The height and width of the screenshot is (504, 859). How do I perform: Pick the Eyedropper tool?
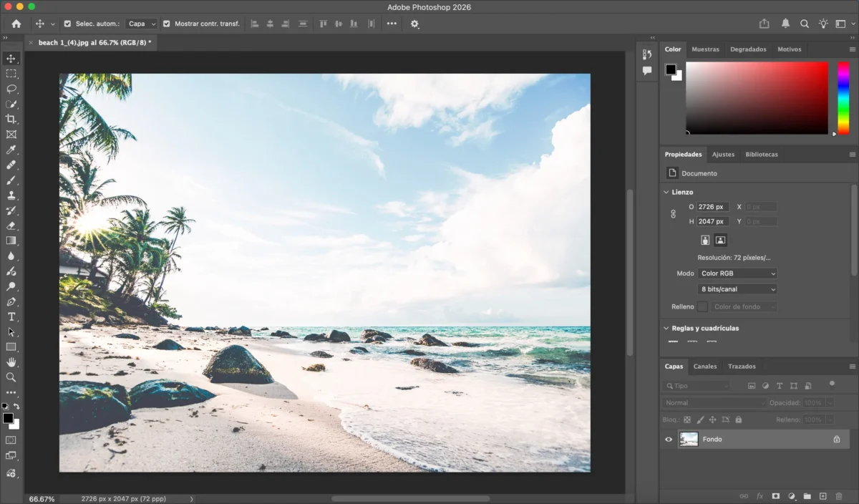pyautogui.click(x=11, y=150)
